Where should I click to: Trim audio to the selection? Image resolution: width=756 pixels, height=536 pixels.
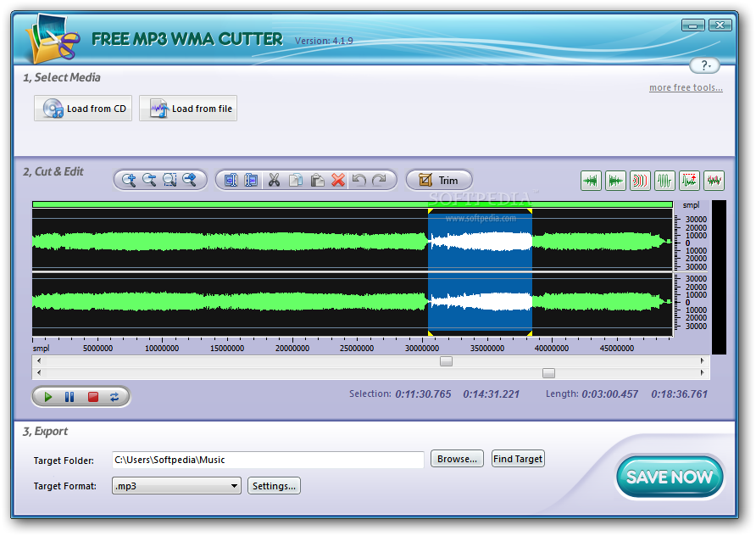[x=439, y=180]
